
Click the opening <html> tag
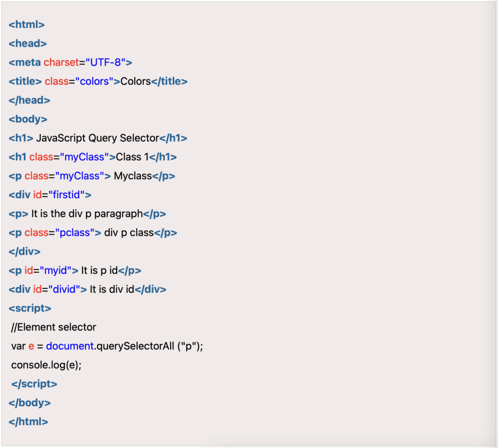(27, 24)
